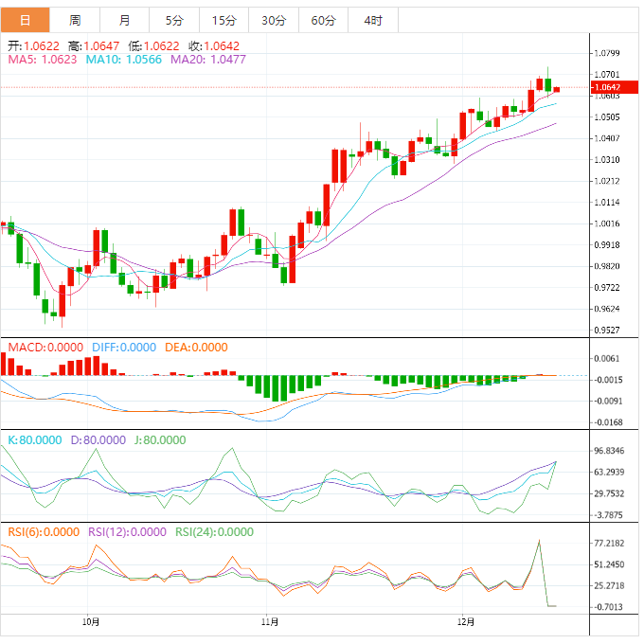The height and width of the screenshot is (644, 644).
Task: Click the K:80.0000 KDJ label
Action: [34, 440]
